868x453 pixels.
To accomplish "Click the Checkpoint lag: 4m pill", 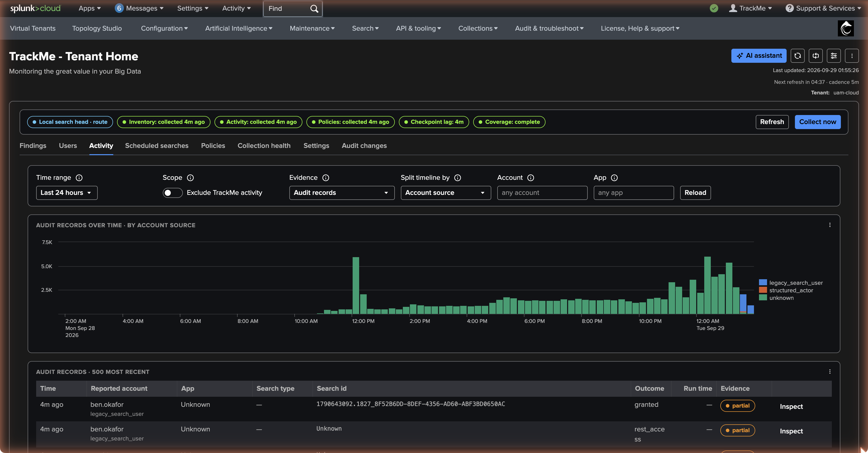I will [x=434, y=122].
